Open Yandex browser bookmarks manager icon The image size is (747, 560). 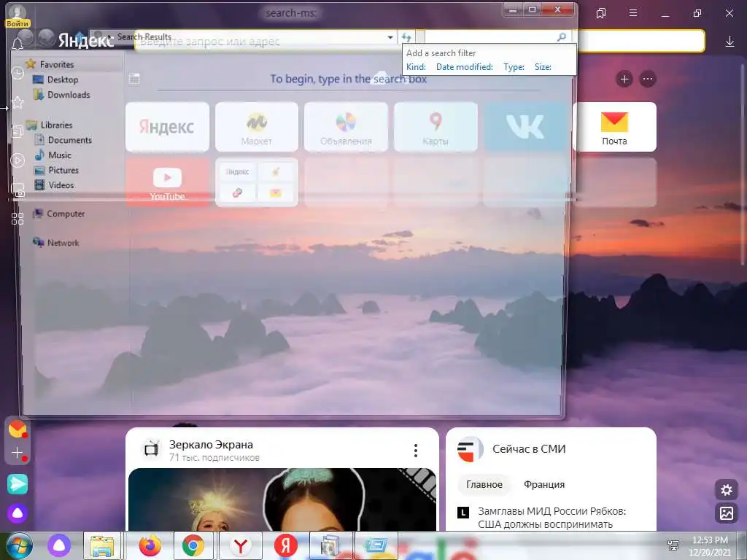click(x=601, y=13)
